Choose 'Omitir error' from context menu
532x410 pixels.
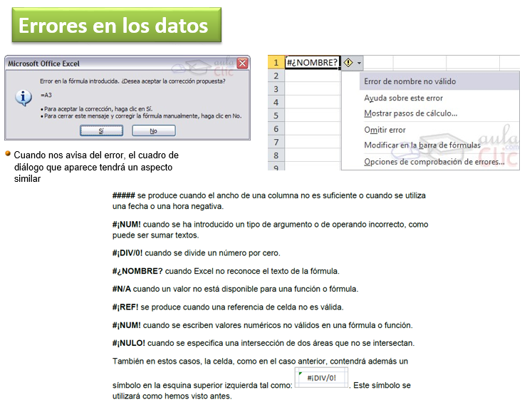coord(385,130)
